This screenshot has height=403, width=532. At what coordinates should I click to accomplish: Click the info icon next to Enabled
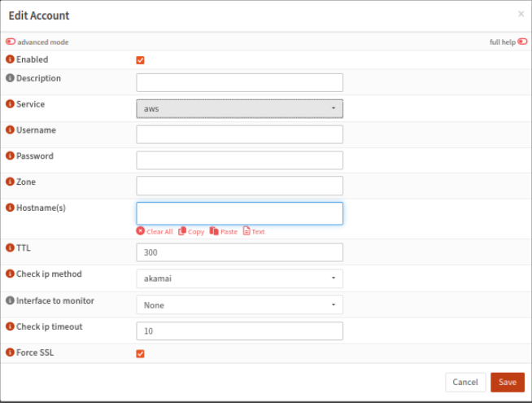(x=11, y=59)
